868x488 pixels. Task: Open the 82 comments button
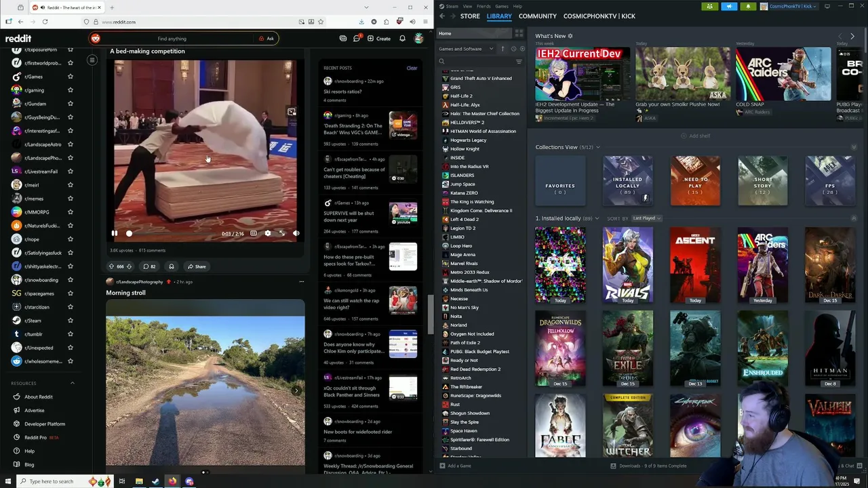coord(149,266)
